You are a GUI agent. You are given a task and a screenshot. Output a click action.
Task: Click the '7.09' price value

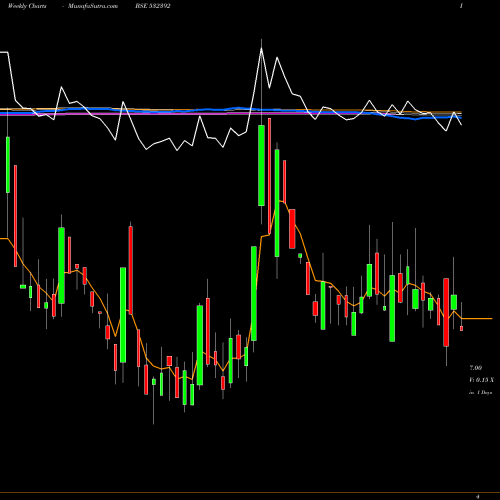pos(475,368)
